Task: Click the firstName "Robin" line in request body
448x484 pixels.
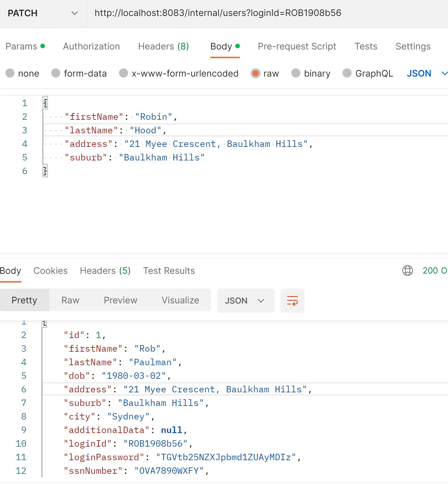Action: (x=121, y=117)
